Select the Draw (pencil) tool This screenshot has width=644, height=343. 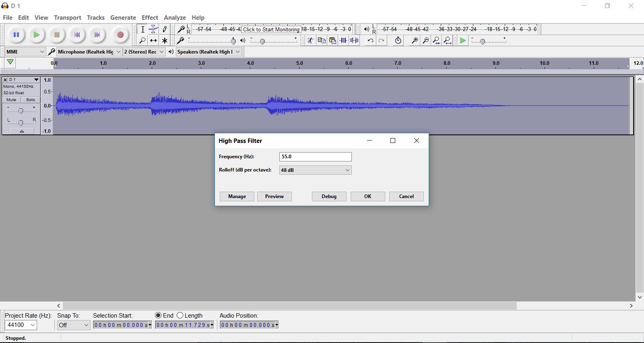coord(165,29)
